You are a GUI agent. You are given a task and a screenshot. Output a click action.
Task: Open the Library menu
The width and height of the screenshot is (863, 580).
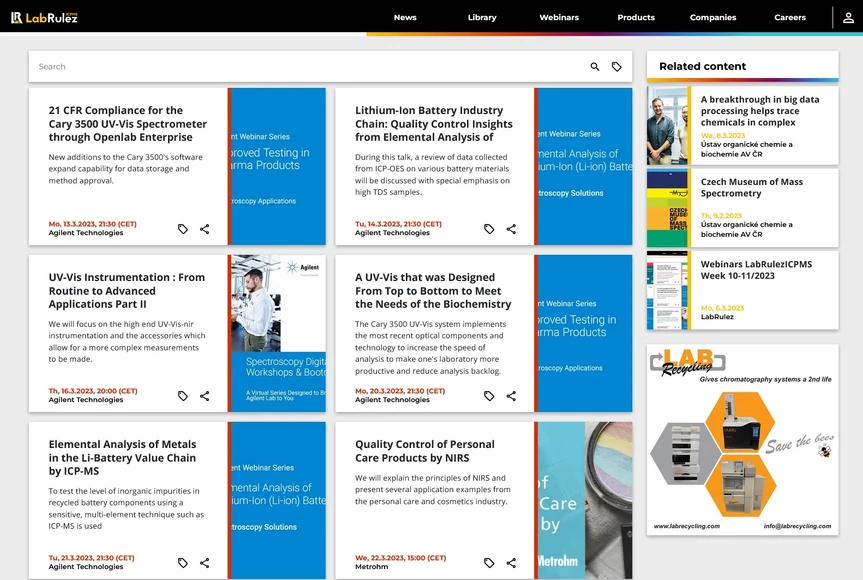click(x=482, y=18)
